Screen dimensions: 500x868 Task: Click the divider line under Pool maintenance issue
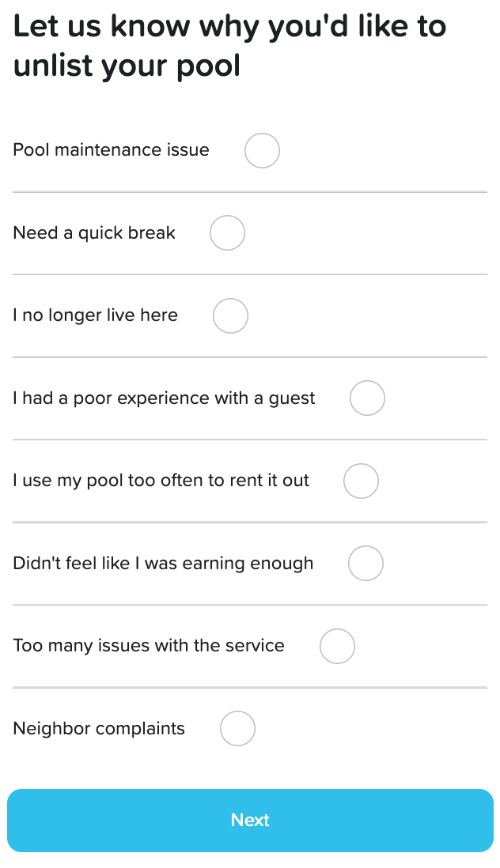click(x=250, y=191)
